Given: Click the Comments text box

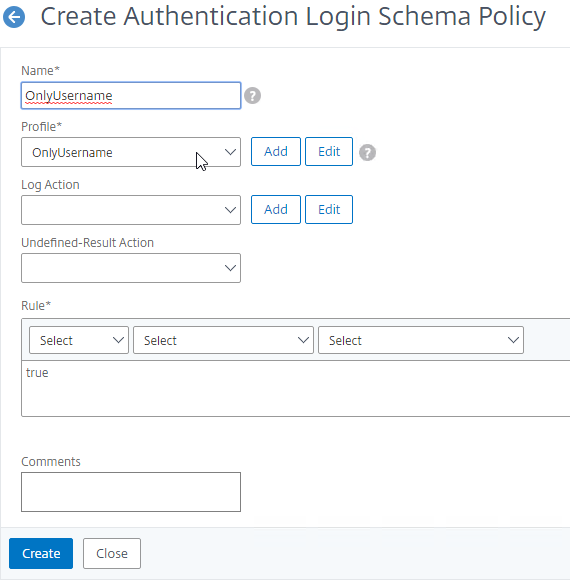Looking at the screenshot, I should pyautogui.click(x=131, y=492).
